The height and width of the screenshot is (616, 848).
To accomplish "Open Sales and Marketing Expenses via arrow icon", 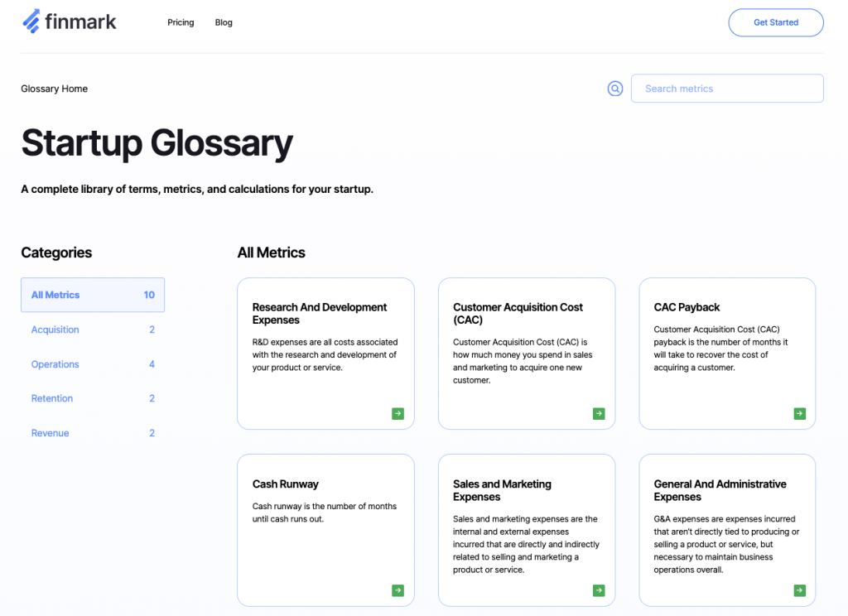I will (x=599, y=590).
